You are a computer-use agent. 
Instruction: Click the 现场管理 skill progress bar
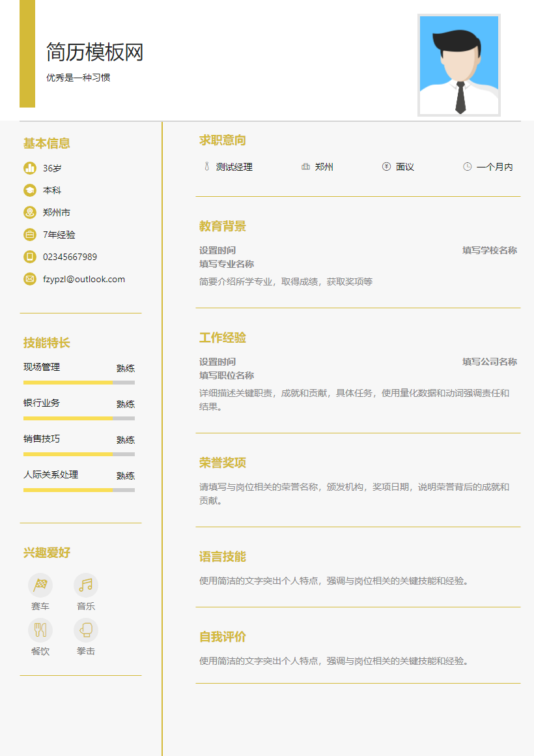(78, 381)
